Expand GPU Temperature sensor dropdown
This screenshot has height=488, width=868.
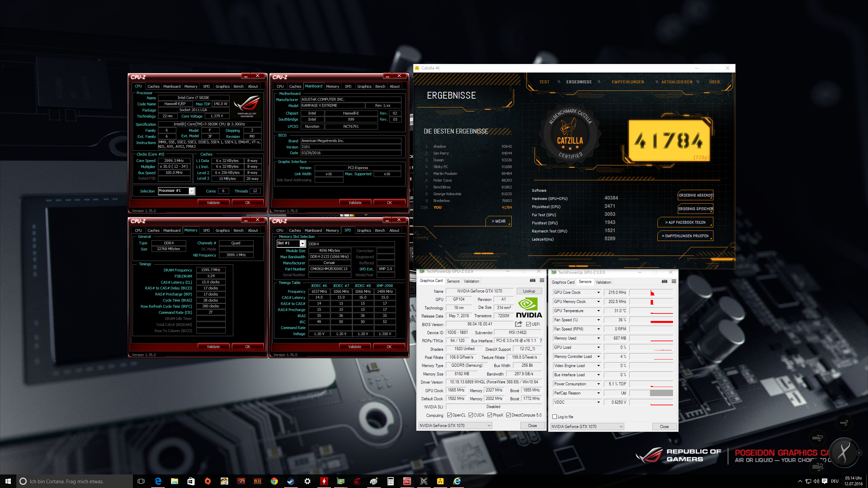598,311
